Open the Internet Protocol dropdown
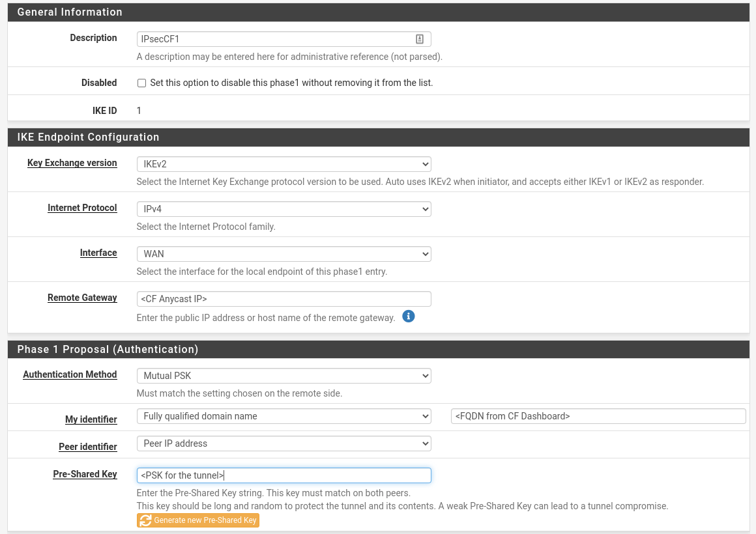This screenshot has width=756, height=534. click(x=283, y=209)
